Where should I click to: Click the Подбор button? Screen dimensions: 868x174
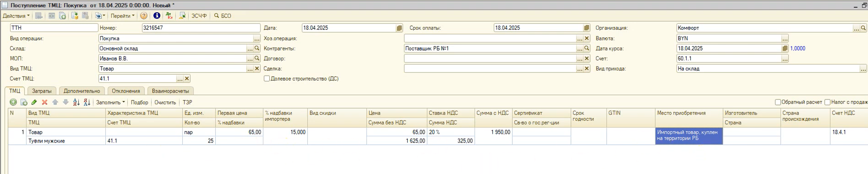point(140,103)
